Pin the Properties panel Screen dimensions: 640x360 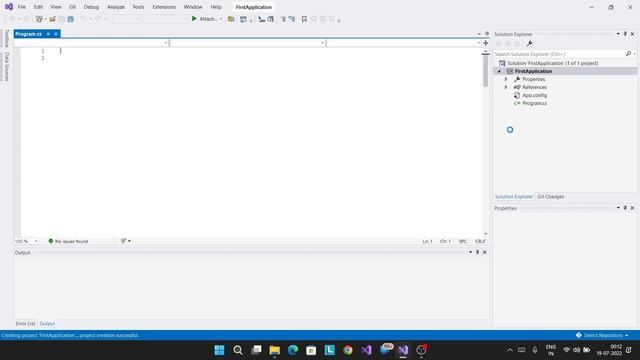coord(625,208)
